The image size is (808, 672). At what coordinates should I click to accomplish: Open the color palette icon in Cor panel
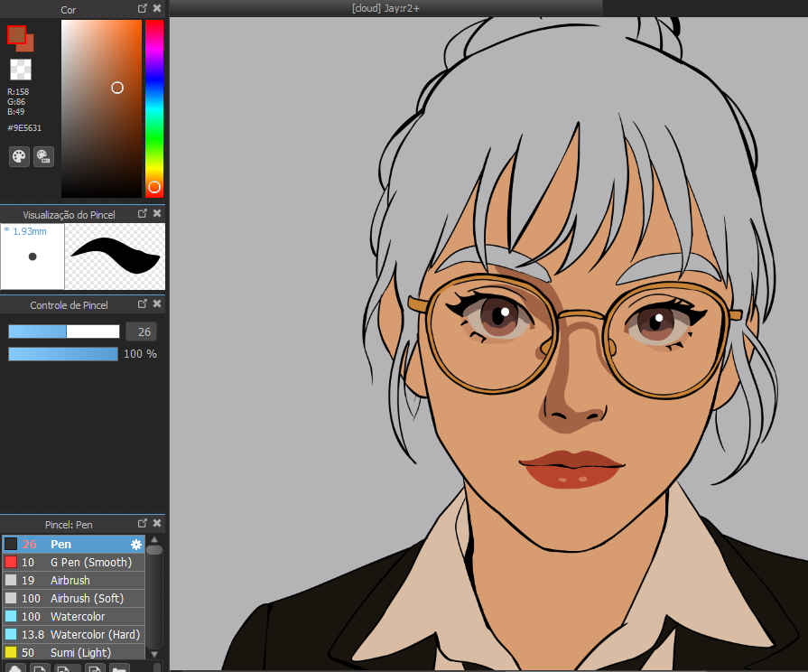(x=19, y=156)
